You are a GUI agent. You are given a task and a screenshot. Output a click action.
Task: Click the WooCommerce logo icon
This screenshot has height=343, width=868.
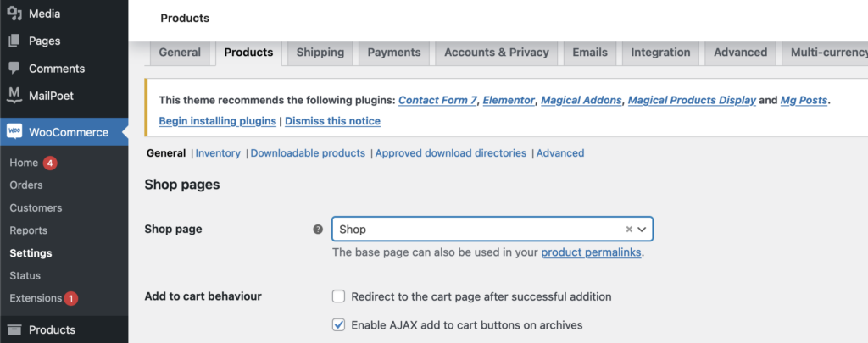[x=14, y=131]
